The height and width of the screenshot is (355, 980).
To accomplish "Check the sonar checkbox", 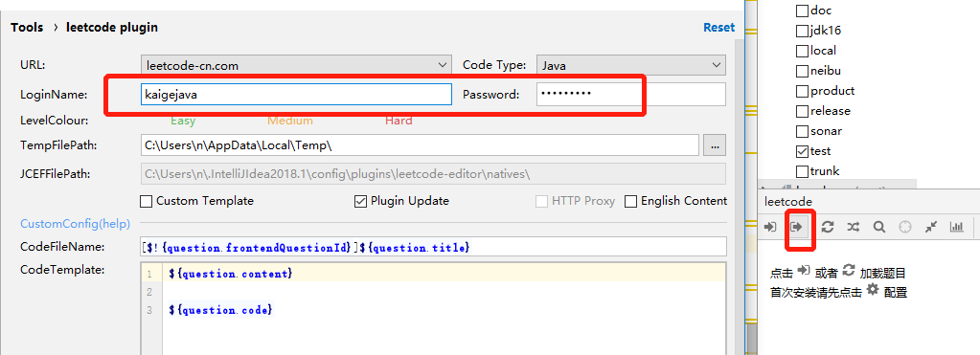I will pos(802,131).
